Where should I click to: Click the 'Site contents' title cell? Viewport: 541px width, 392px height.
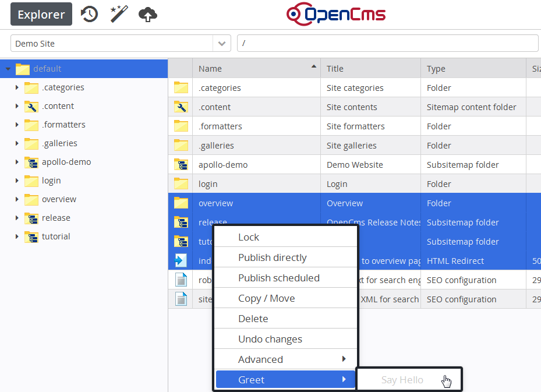(371, 107)
